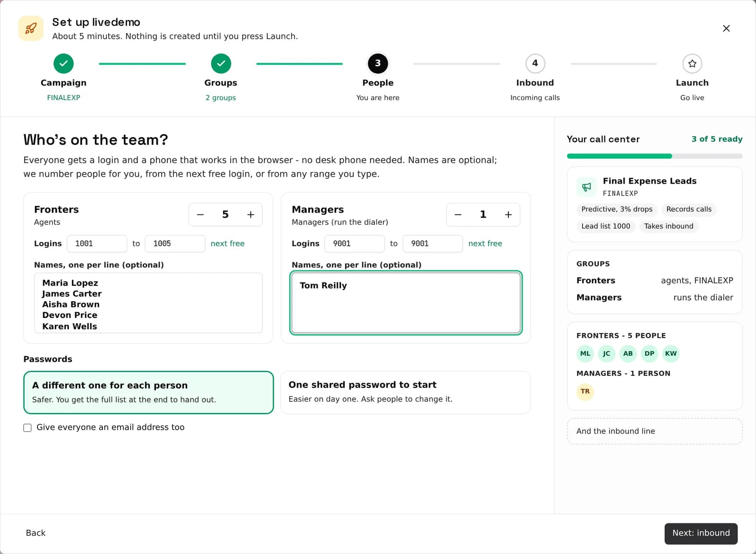The image size is (756, 554).
Task: Click the rocket setup icon
Action: pos(31,28)
